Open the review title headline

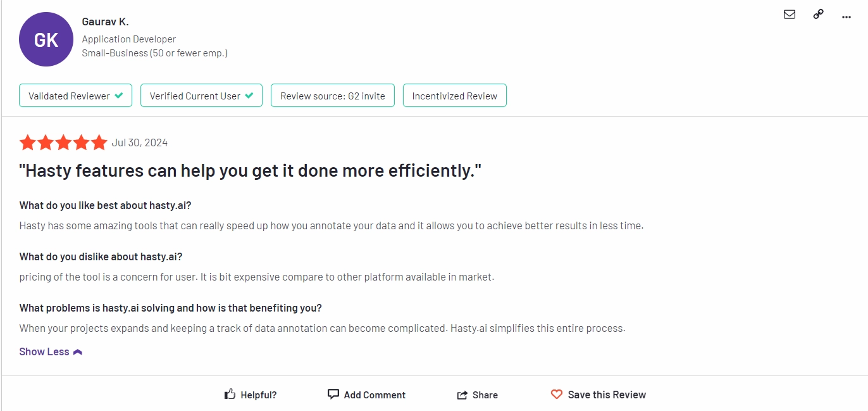[251, 171]
